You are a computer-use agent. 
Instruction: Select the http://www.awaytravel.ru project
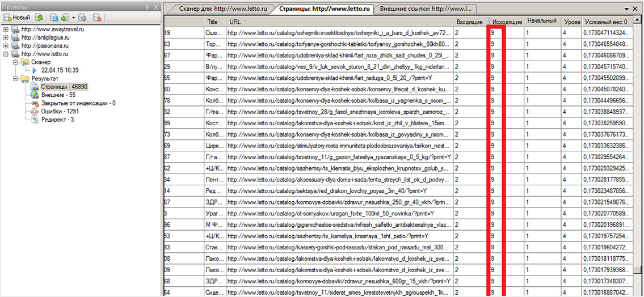(x=53, y=29)
